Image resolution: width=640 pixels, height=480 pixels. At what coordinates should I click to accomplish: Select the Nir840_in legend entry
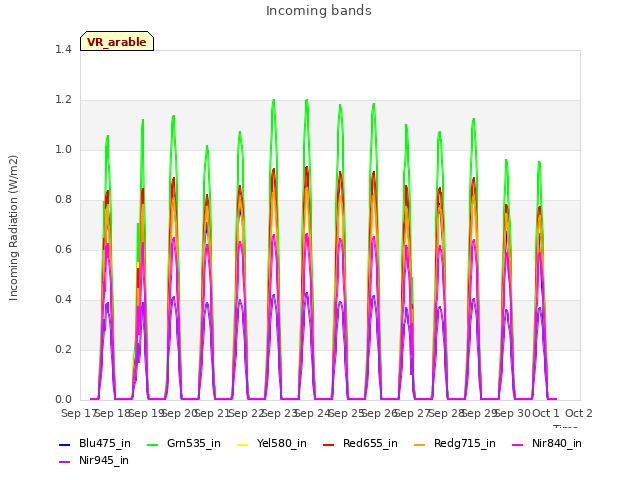pyautogui.click(x=547, y=443)
